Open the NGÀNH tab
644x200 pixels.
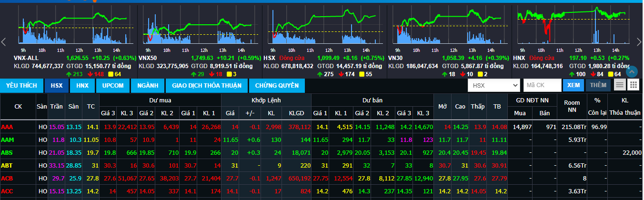(148, 86)
